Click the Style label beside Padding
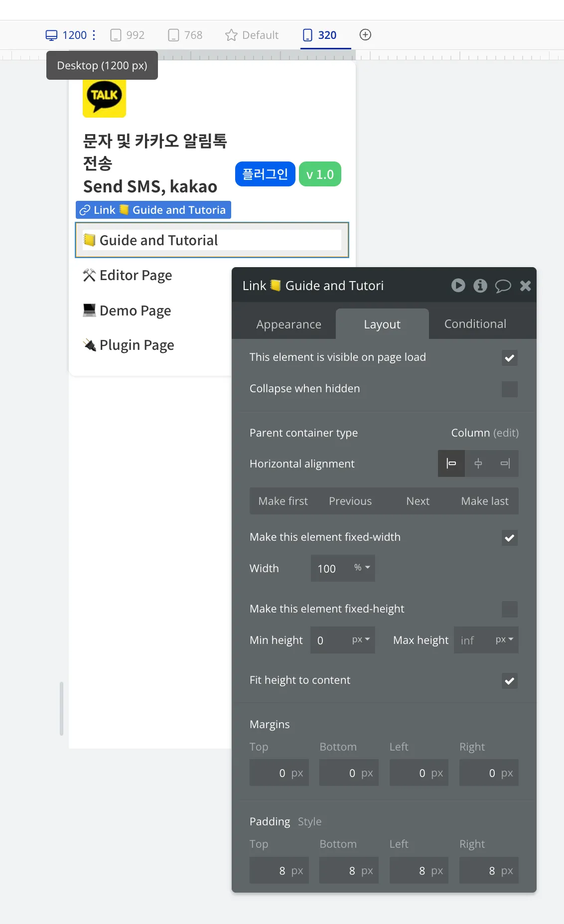 point(310,821)
